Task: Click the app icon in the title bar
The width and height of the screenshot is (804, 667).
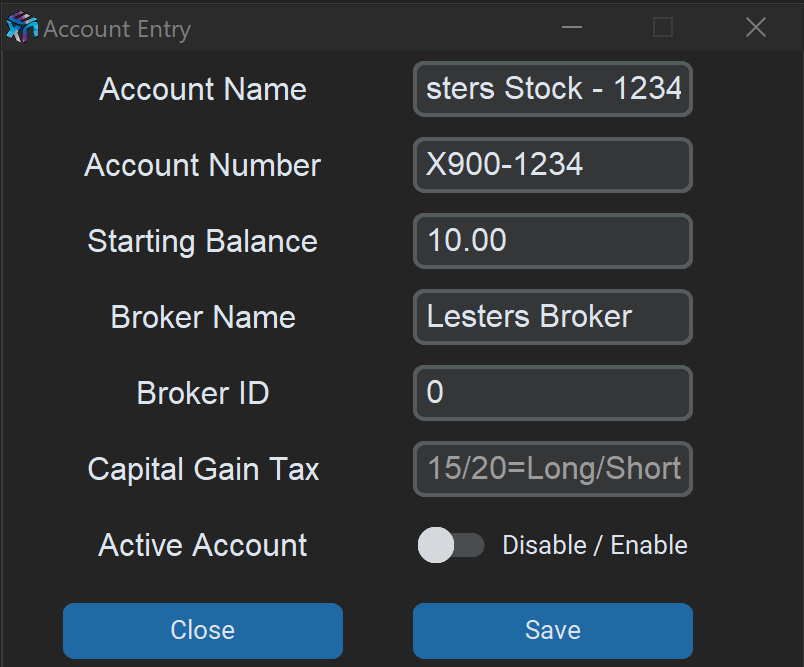Action: tap(22, 29)
